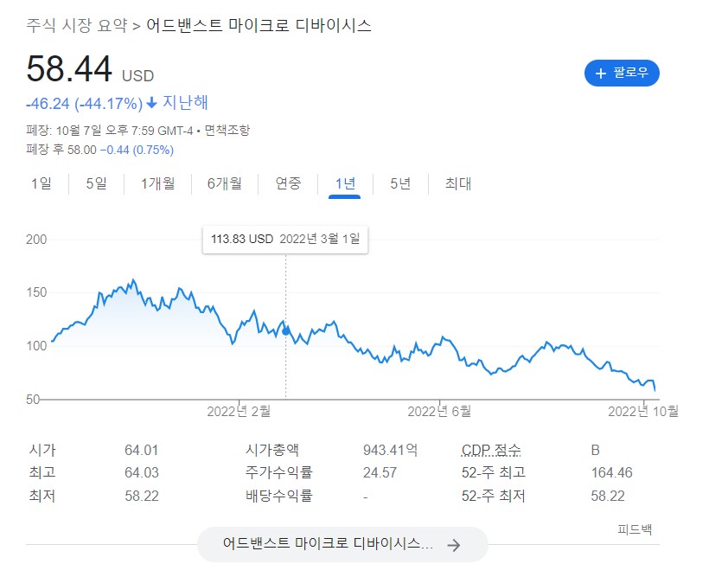Click the 시가 value 64.01
Viewport: 728px width, 564px height.
(141, 450)
